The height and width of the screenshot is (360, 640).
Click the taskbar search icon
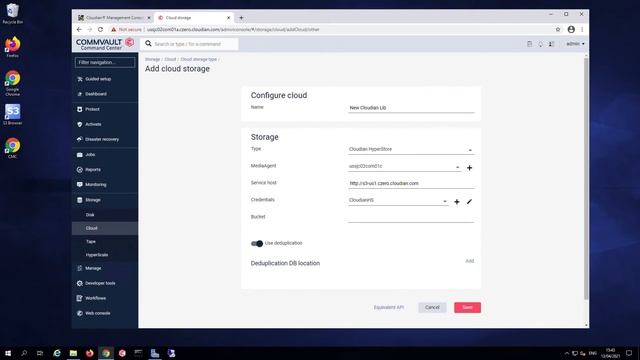[24, 353]
